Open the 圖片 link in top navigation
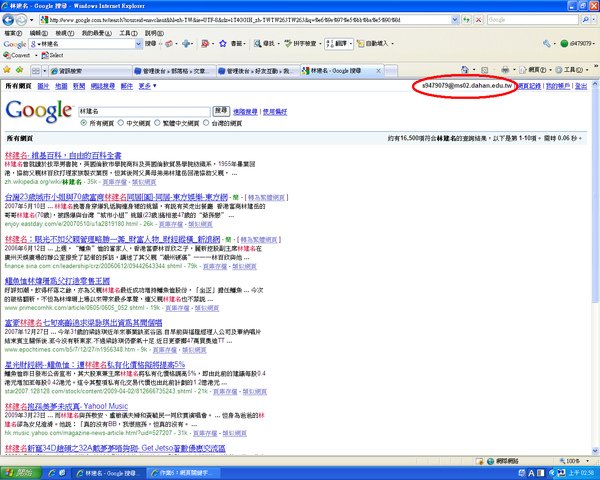 pyautogui.click(x=43, y=86)
